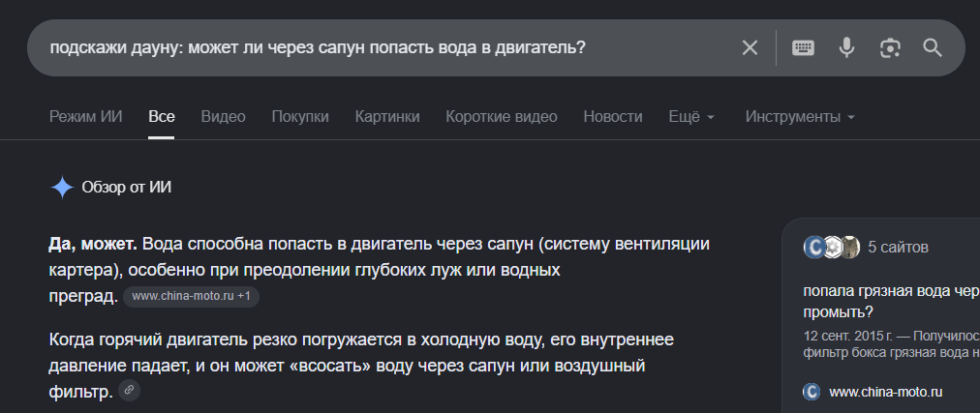This screenshot has width=980, height=413.
Task: Start voice search with microphone icon
Action: coord(847,48)
